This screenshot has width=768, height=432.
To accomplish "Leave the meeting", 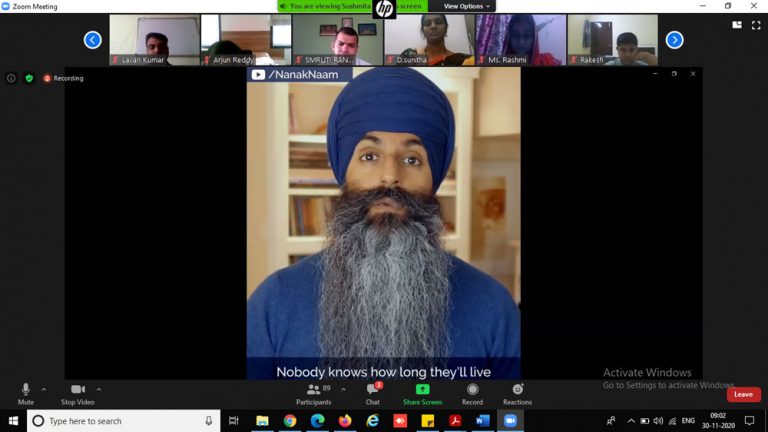I will pos(744,394).
